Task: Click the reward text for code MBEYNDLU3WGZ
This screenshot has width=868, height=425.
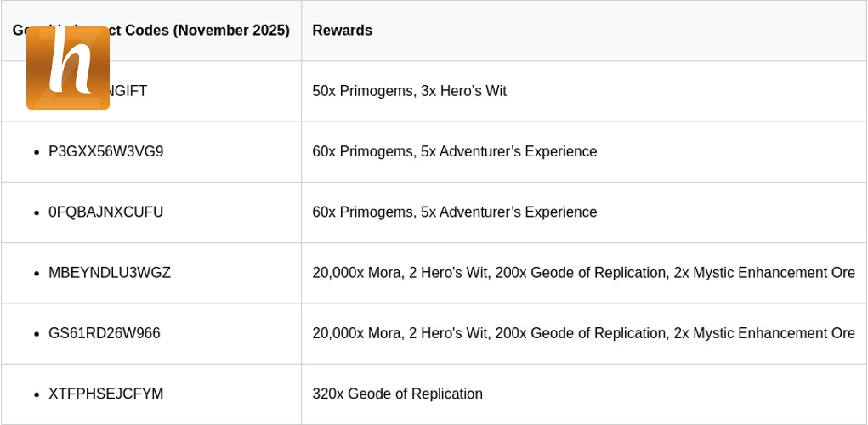Action: point(583,273)
